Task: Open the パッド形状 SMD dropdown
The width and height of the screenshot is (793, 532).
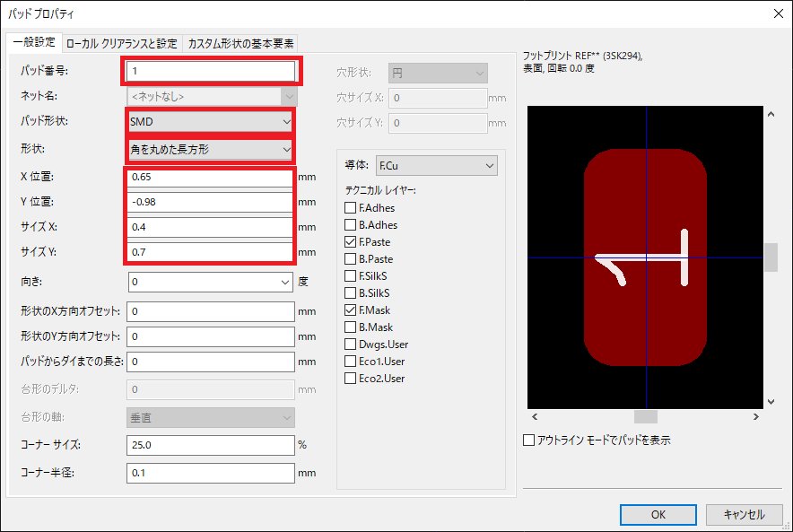Action: coord(211,120)
